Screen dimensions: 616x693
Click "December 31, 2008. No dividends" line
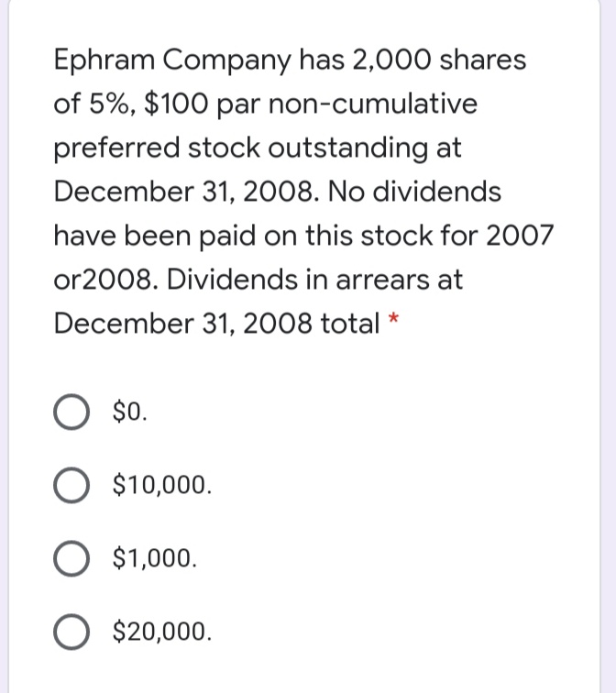click(x=277, y=192)
